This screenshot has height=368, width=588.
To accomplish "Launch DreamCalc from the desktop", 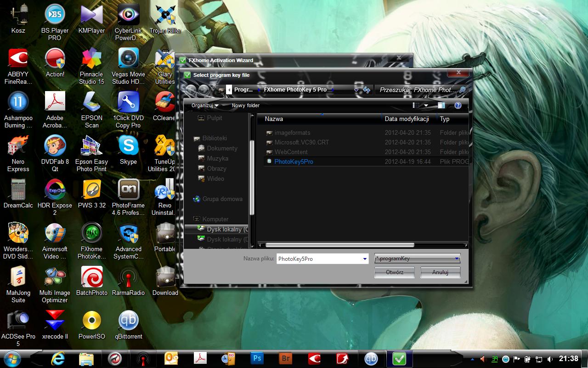I will [x=18, y=194].
